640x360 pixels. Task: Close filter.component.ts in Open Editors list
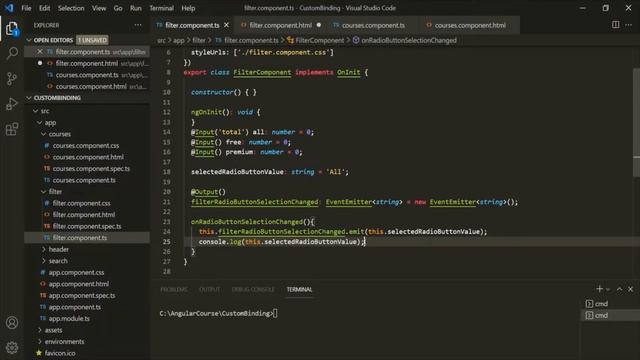coord(40,51)
